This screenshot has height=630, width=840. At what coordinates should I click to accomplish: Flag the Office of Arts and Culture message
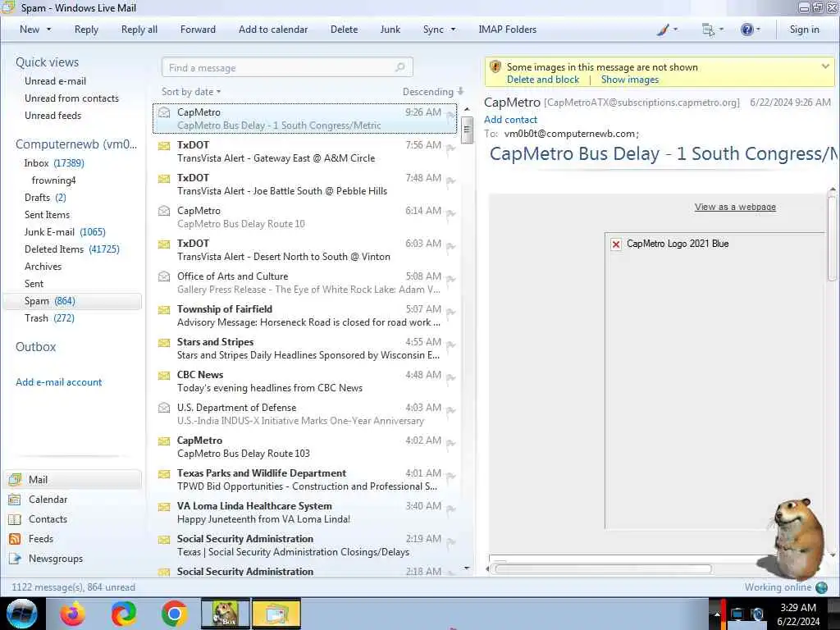[450, 281]
